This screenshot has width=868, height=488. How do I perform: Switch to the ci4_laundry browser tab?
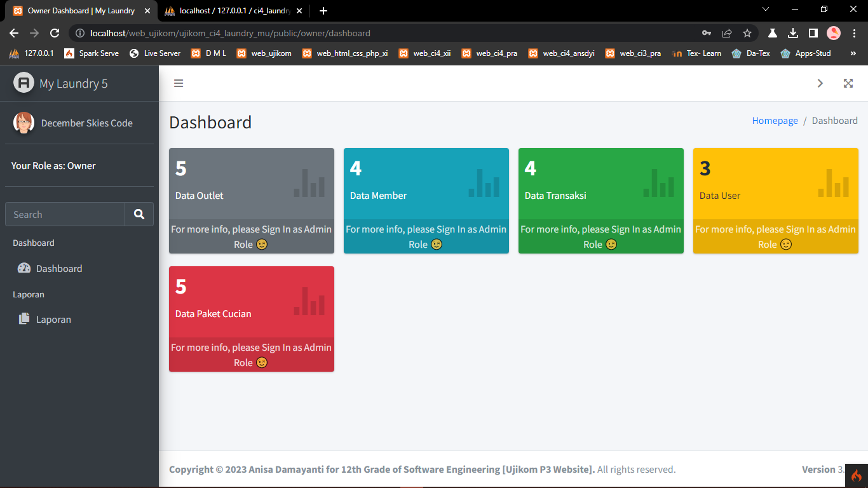229,11
